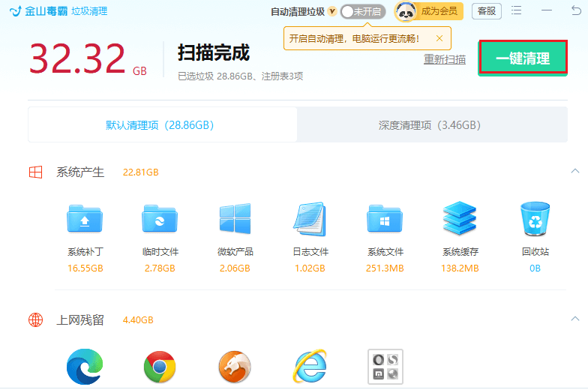Click the 0B size under 回收站
588x390 pixels.
click(535, 268)
